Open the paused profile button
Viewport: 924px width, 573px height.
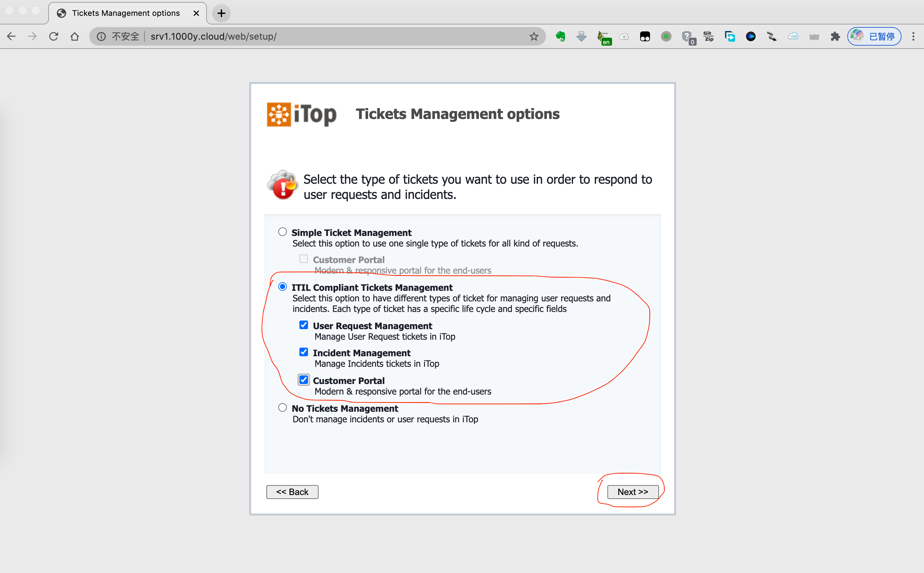point(874,36)
